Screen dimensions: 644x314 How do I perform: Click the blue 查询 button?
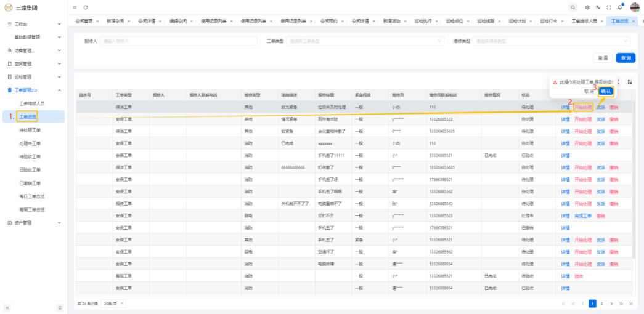pyautogui.click(x=626, y=58)
